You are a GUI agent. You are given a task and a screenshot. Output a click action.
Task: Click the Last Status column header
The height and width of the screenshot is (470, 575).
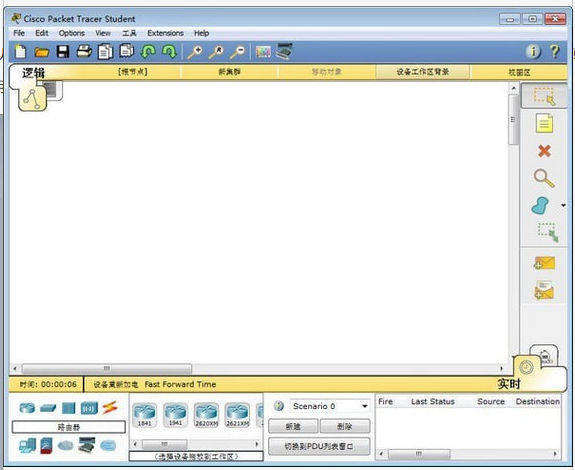coord(433,402)
